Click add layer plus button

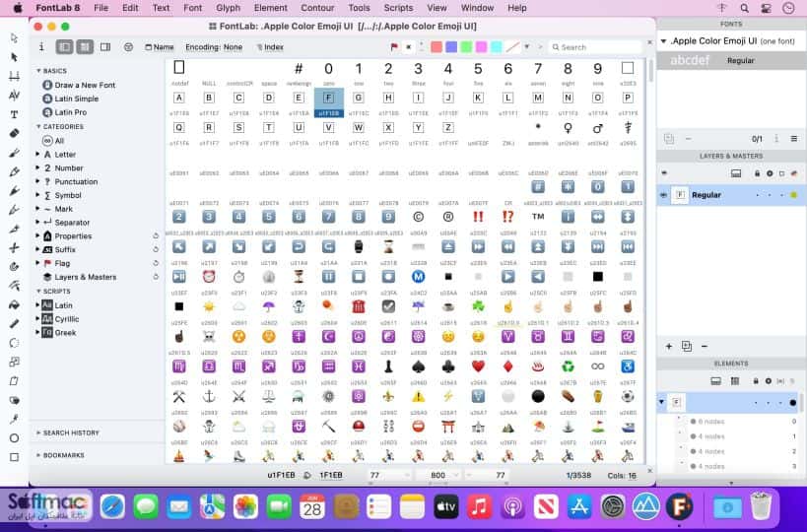(x=668, y=346)
